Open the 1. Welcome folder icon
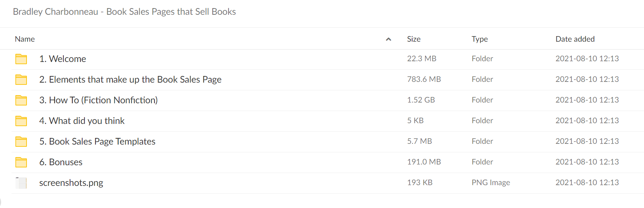644x208 pixels. point(21,59)
